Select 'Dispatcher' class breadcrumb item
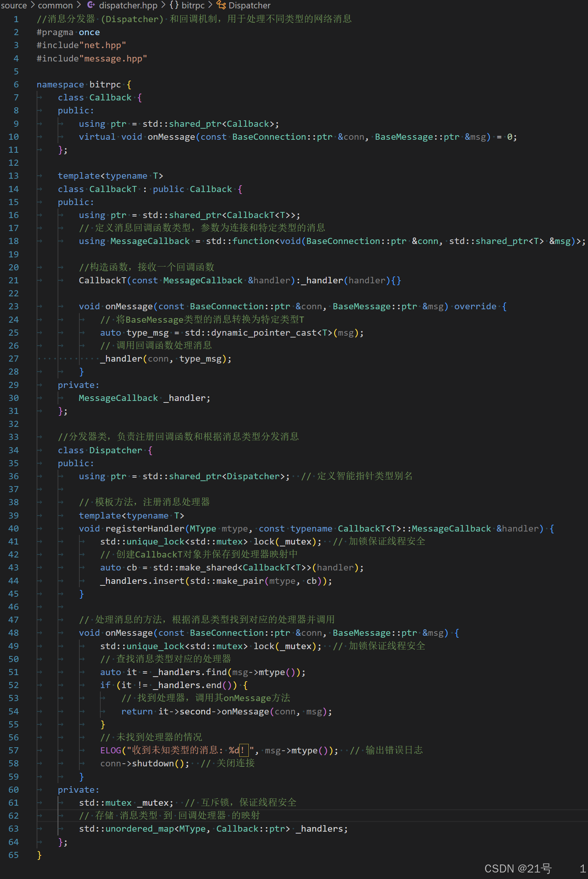This screenshot has width=588, height=879. click(x=250, y=5)
